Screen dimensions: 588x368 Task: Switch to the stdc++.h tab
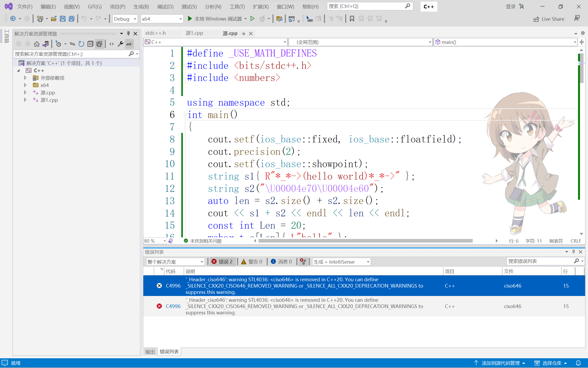[x=155, y=33]
